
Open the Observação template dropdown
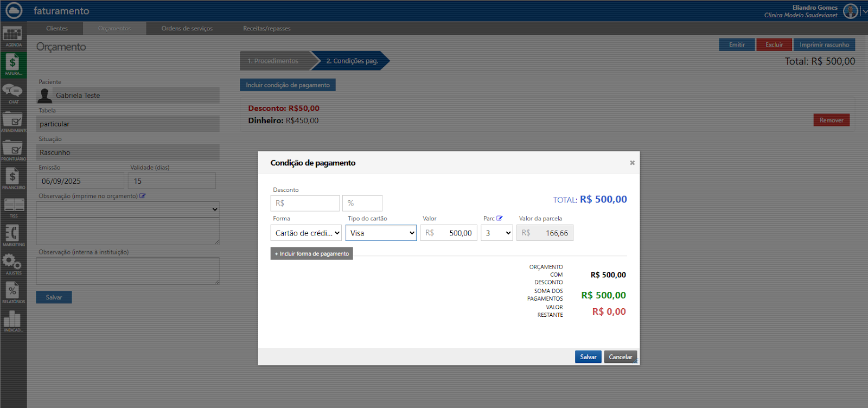coord(128,209)
